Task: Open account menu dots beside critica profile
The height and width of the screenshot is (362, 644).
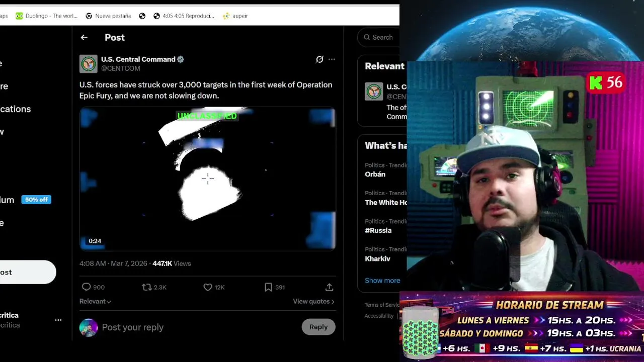Action: [58, 320]
